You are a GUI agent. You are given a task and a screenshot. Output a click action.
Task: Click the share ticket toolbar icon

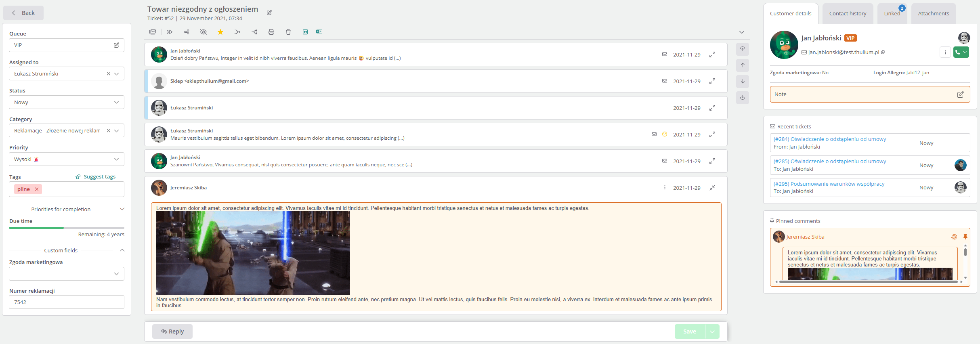187,32
